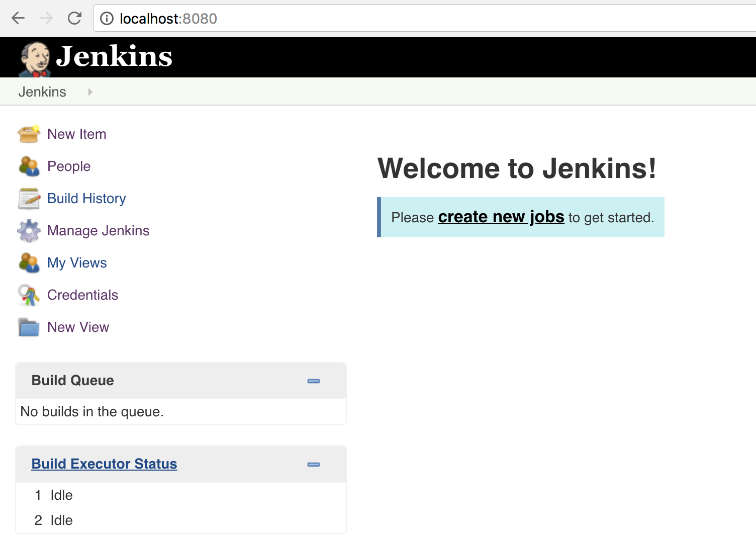756x540 pixels.
Task: Open the People page link
Action: click(69, 166)
